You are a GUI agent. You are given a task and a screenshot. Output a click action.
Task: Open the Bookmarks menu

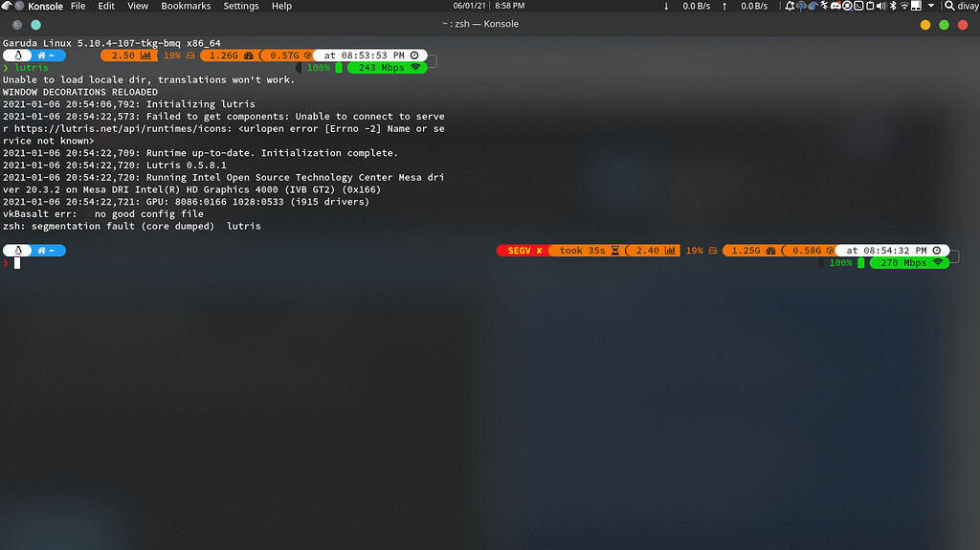pos(186,6)
